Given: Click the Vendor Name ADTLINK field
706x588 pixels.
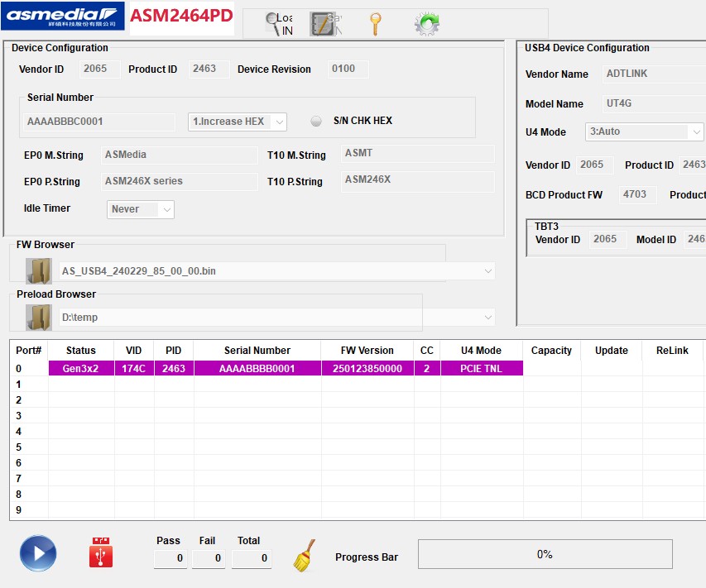Looking at the screenshot, I should pyautogui.click(x=654, y=74).
